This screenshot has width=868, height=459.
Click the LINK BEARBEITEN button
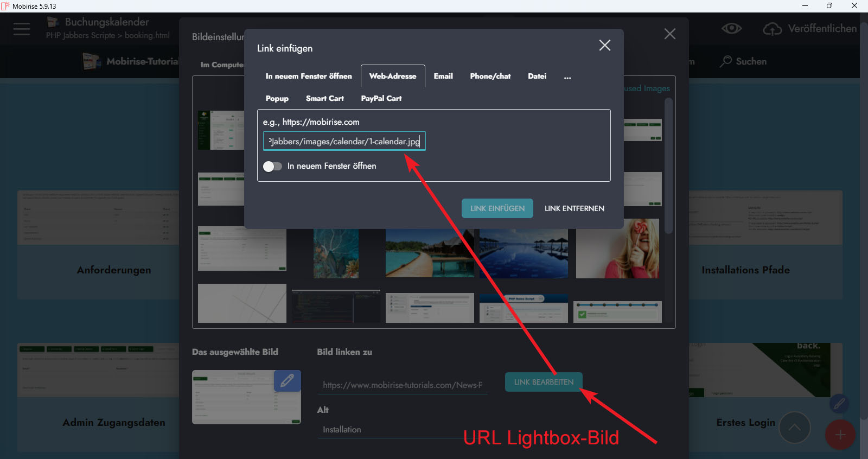pyautogui.click(x=544, y=382)
